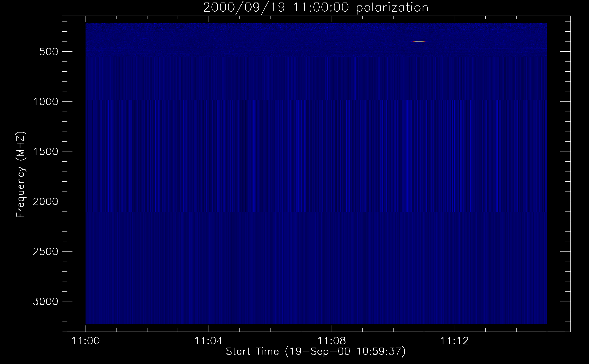Click the small red spot near 11:01
This screenshot has width=589, height=364.
tap(114, 38)
